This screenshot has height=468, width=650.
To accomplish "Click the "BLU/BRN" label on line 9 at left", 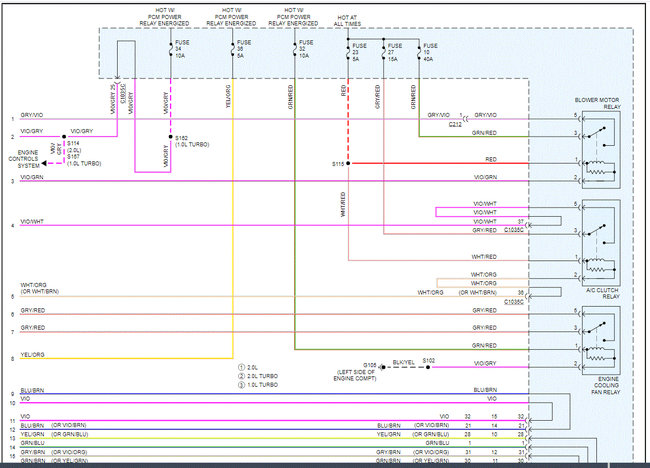I will click(32, 390).
